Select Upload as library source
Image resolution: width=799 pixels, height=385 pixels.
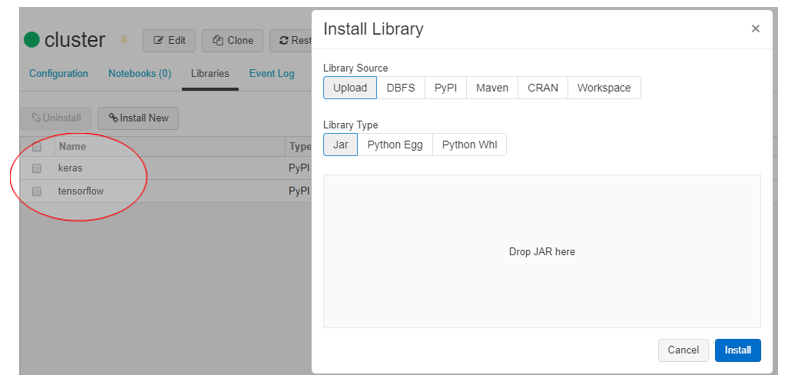350,88
